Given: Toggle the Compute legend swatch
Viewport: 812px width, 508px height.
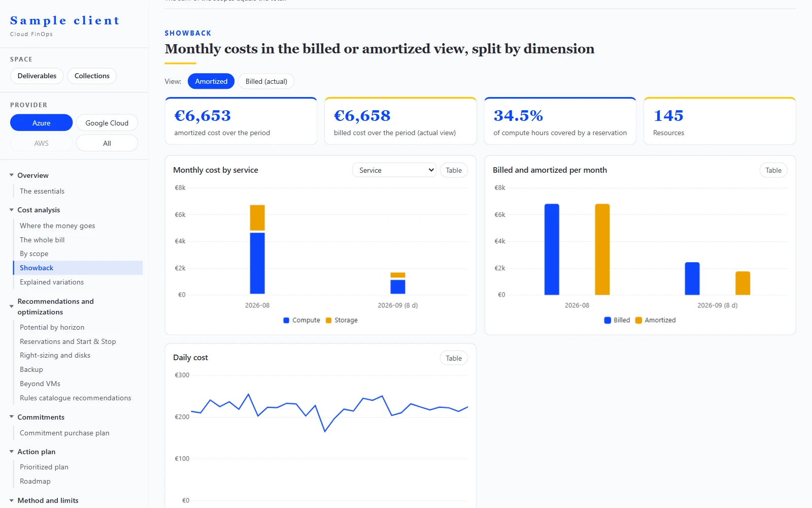Looking at the screenshot, I should tap(286, 320).
